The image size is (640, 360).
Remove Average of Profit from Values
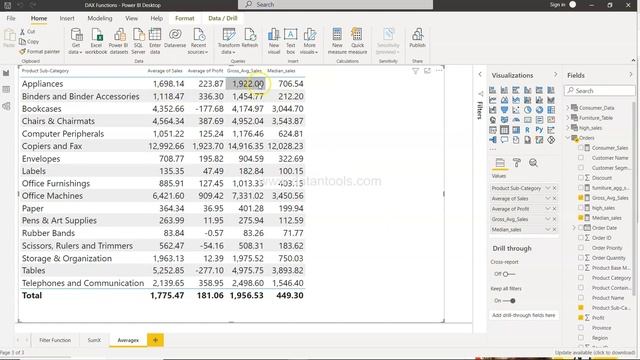point(554,209)
